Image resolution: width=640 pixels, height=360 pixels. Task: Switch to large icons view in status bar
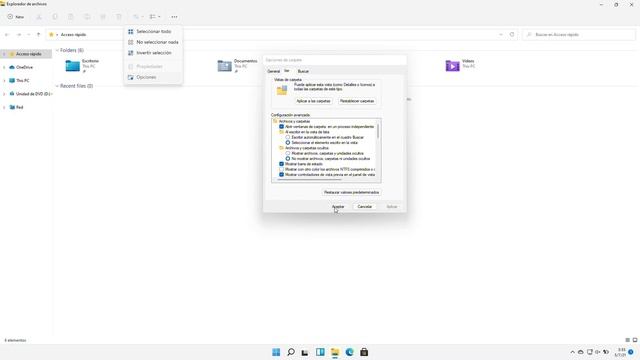pos(635,340)
